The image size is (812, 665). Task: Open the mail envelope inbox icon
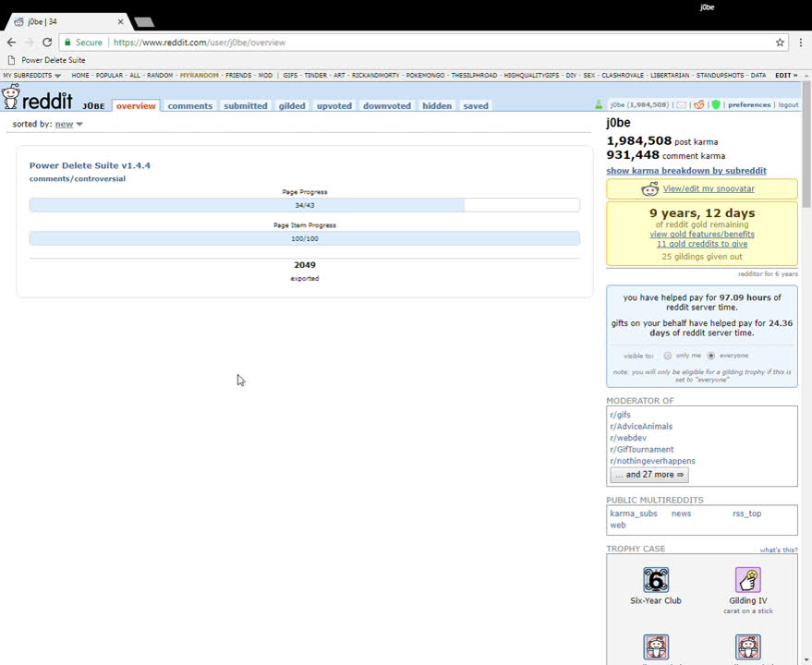click(x=682, y=105)
